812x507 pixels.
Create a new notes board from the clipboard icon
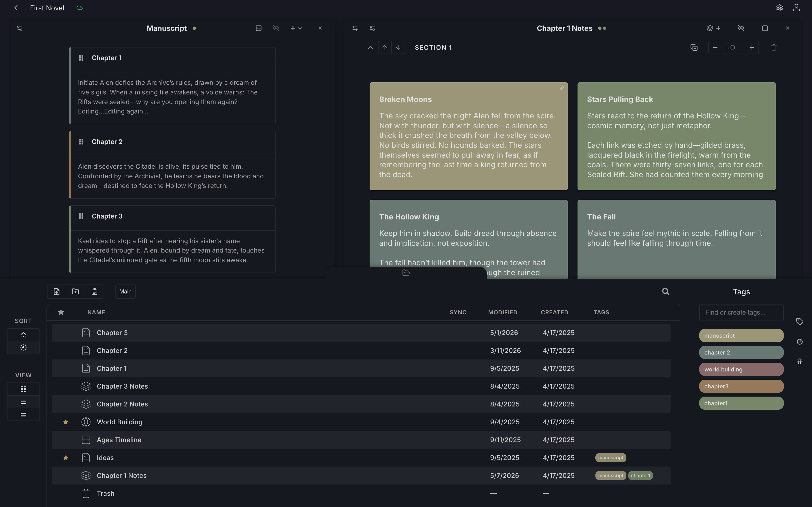pos(94,292)
